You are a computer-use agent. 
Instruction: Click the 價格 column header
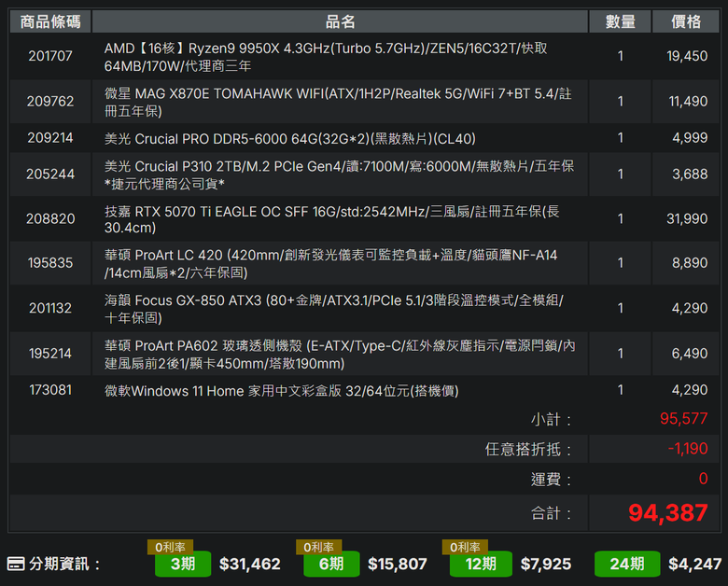(686, 21)
